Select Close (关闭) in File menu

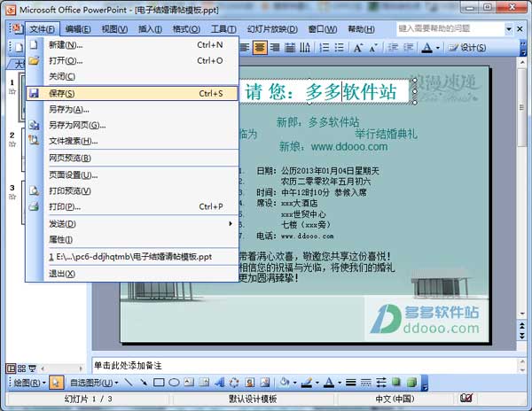pos(131,76)
